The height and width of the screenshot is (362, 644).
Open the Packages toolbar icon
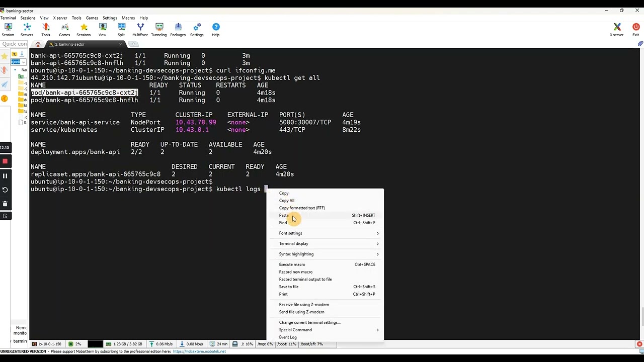pyautogui.click(x=178, y=30)
